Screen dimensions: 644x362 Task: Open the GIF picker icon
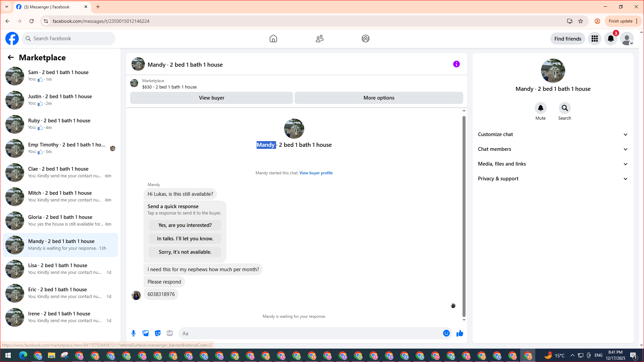click(x=170, y=333)
